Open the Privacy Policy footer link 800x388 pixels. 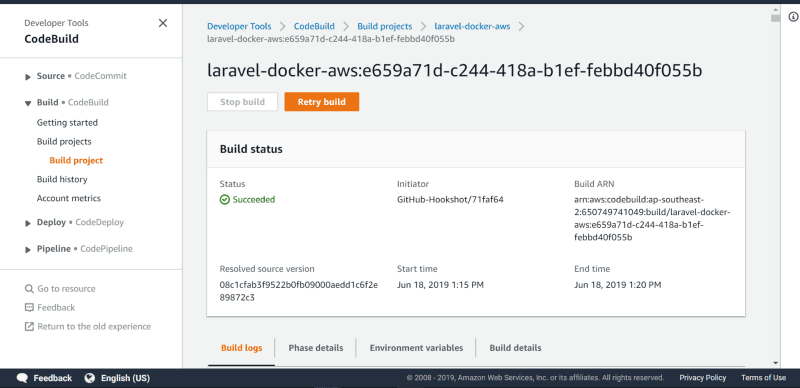pos(703,378)
